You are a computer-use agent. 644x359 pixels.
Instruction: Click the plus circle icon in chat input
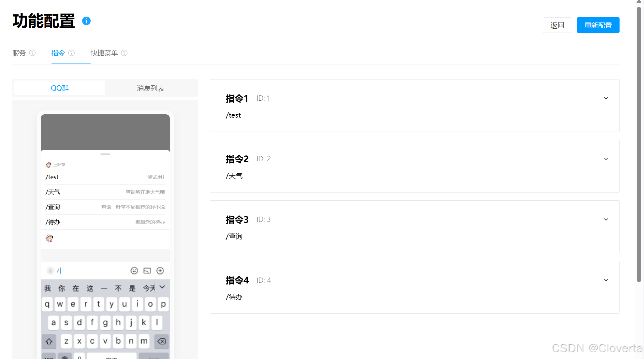(160, 271)
